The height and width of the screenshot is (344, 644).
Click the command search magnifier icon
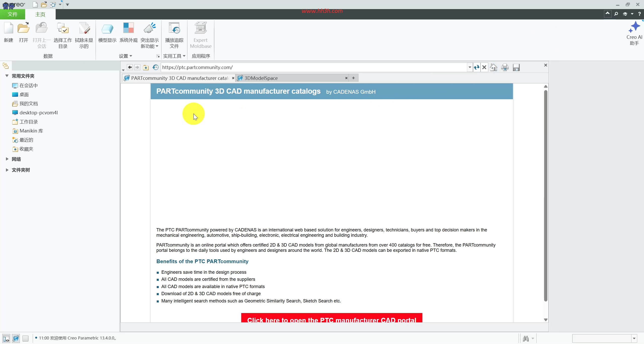coord(616,14)
